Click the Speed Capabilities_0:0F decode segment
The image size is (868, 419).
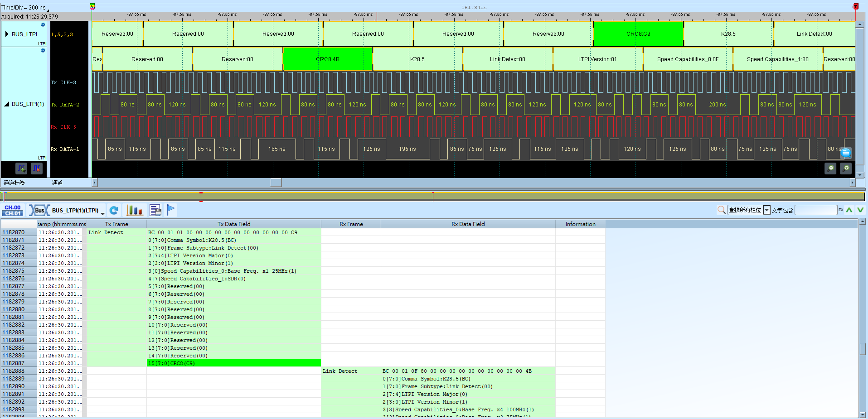pyautogui.click(x=688, y=59)
